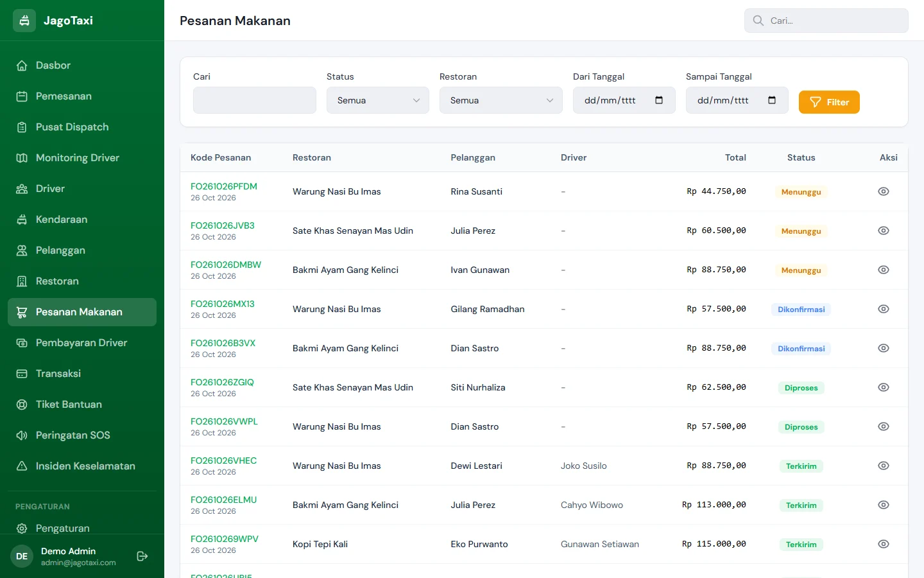View order FO261026VHEC eye icon
The width and height of the screenshot is (924, 578).
tap(884, 466)
